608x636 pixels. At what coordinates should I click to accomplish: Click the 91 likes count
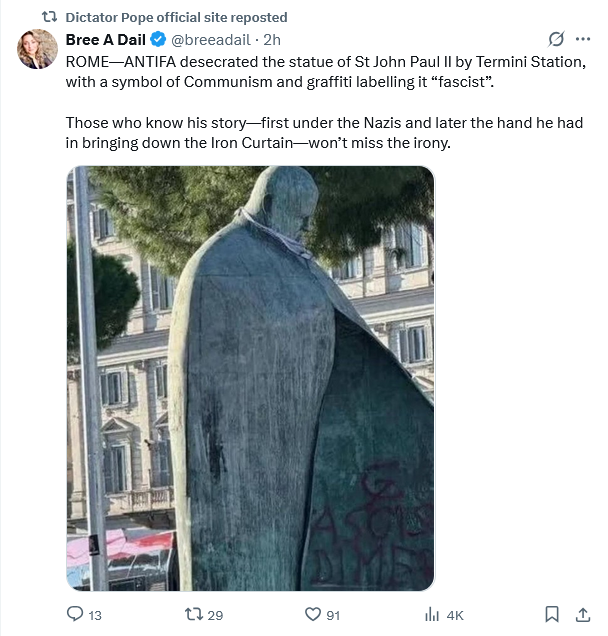333,615
